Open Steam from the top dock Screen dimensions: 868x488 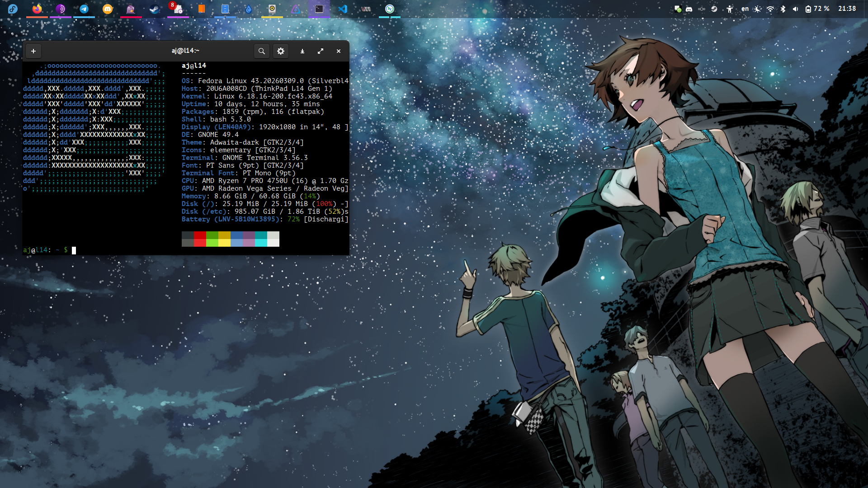(155, 9)
